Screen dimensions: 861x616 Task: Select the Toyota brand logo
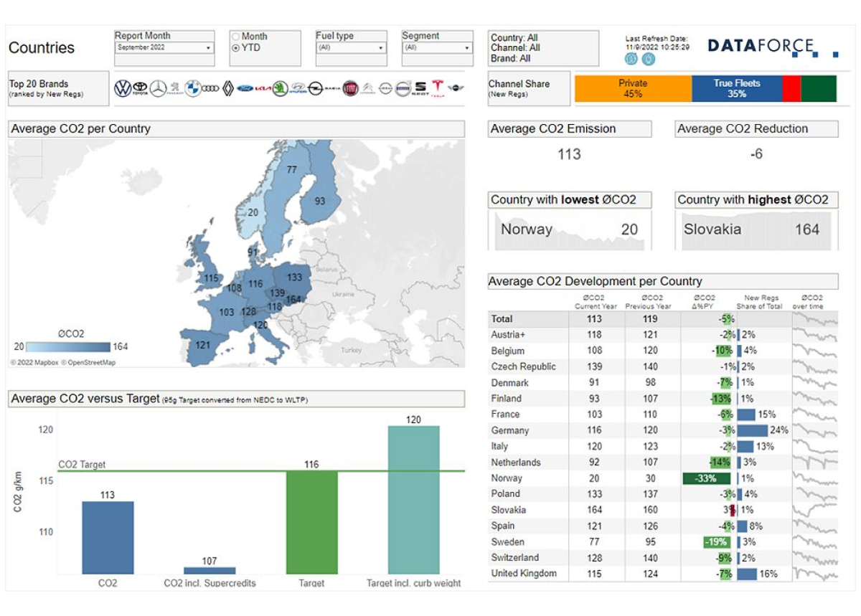click(x=140, y=89)
